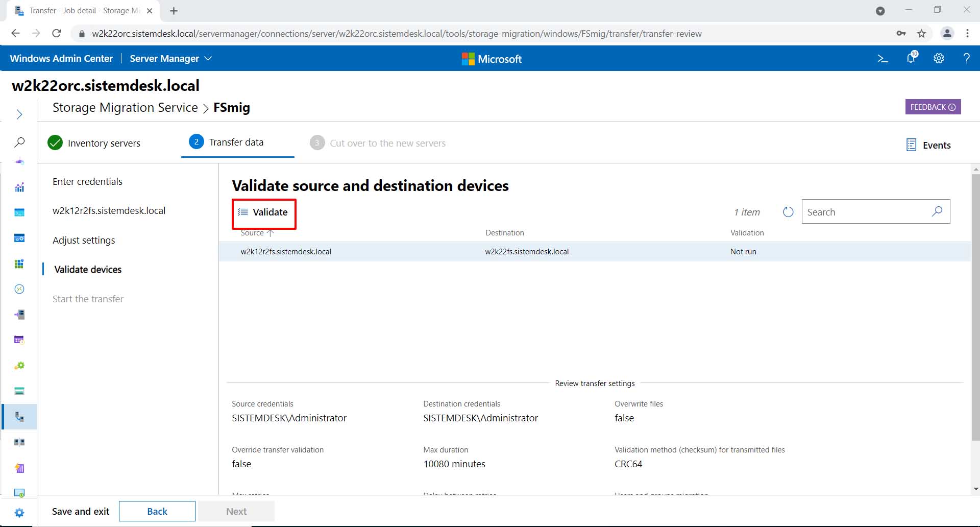Open Start the transfer in left menu

click(x=88, y=299)
